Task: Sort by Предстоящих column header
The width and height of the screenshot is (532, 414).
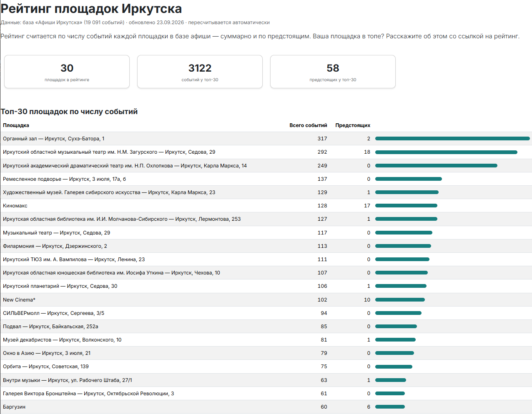Action: click(353, 125)
